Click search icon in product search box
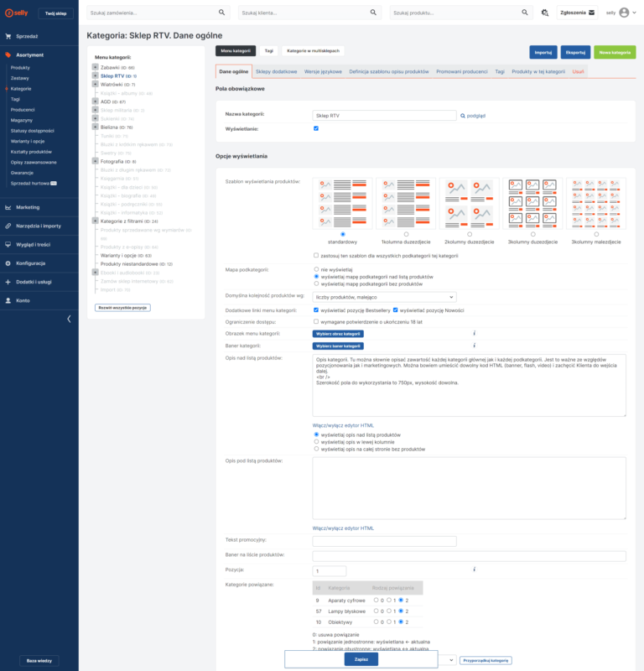Viewport: 644px width, 671px height. [526, 13]
